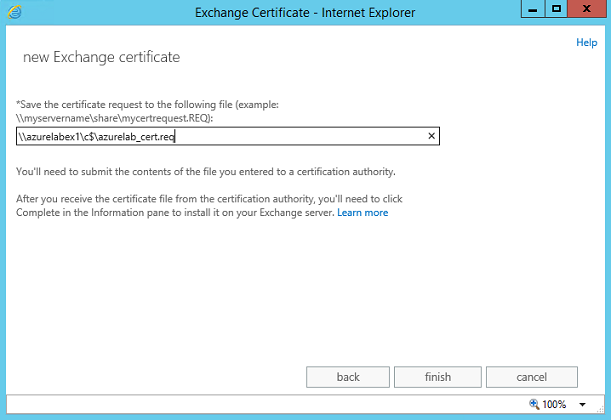
Task: Click the Internet Explorer logo icon
Action: (14, 12)
